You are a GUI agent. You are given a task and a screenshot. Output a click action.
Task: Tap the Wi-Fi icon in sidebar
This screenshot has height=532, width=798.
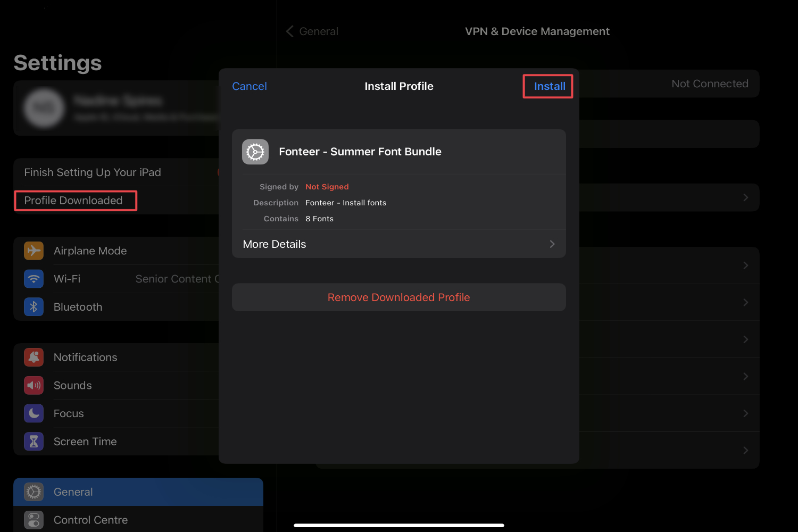(34, 279)
